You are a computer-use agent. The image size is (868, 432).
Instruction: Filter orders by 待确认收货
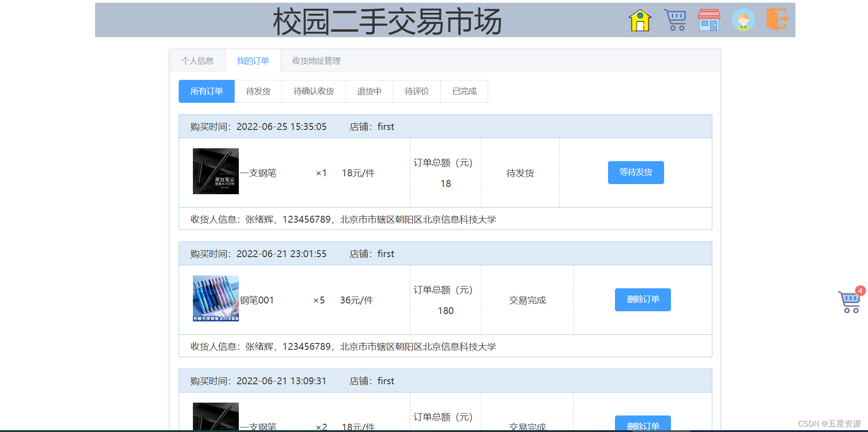314,91
